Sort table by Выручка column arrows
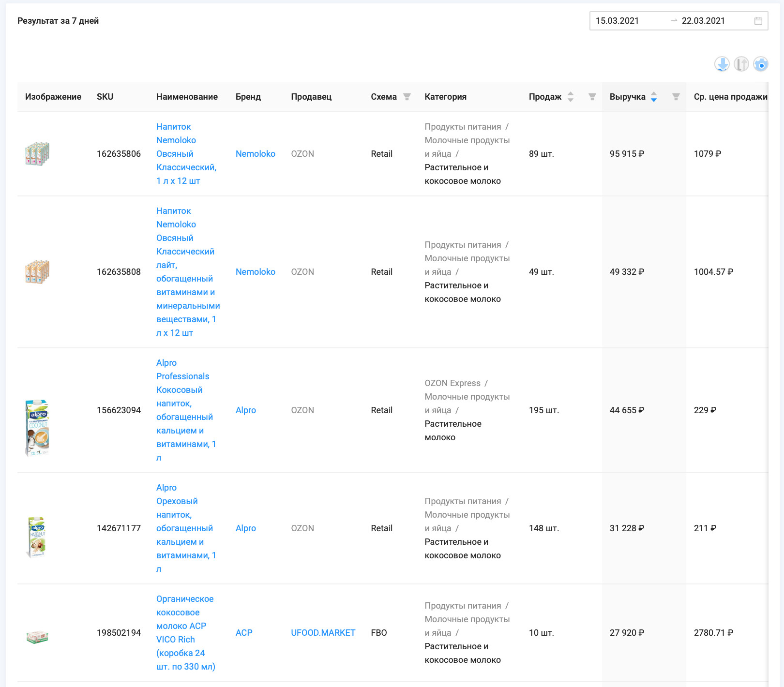Screen dimensions: 784x687 654,97
